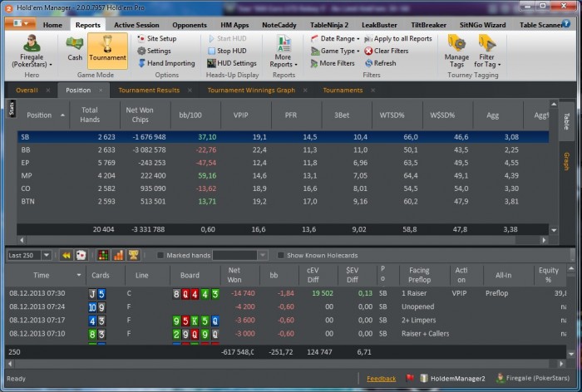This screenshot has width=582, height=392.
Task: Sort by the bb/100 column header
Action: coord(195,115)
